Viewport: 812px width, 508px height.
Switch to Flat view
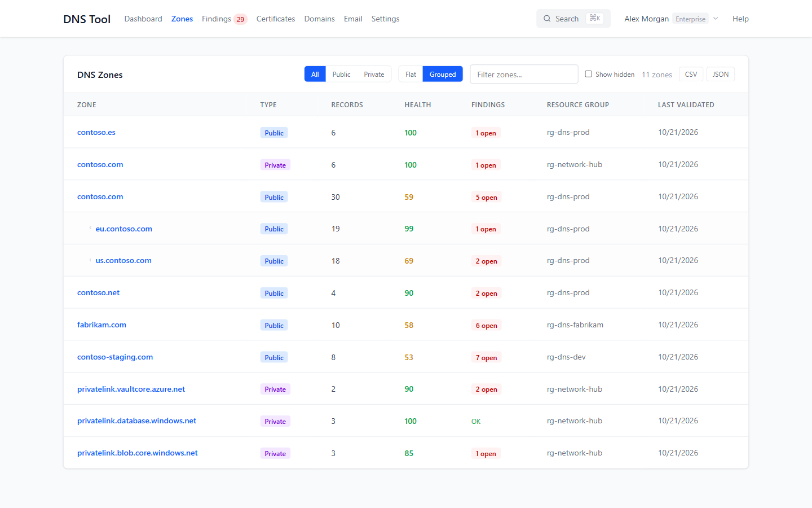(411, 74)
